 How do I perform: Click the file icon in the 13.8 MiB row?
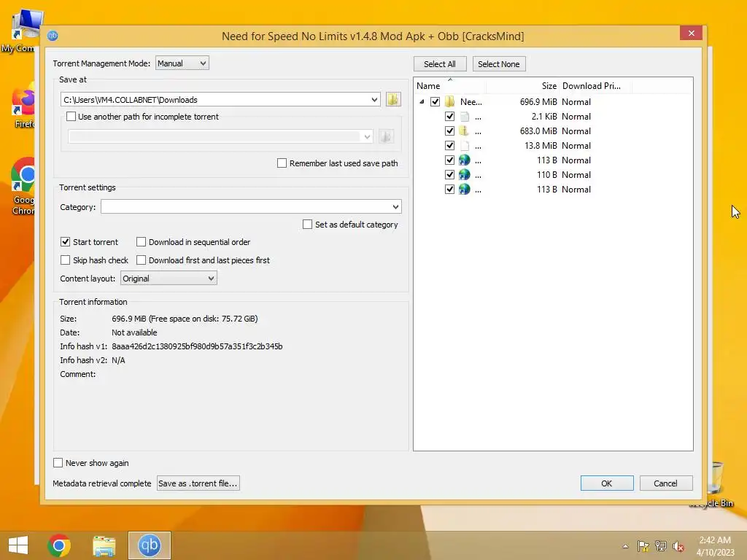click(x=465, y=146)
